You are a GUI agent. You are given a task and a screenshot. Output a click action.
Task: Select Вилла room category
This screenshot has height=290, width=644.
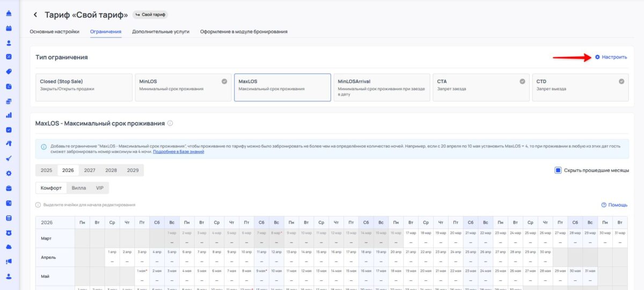point(79,188)
